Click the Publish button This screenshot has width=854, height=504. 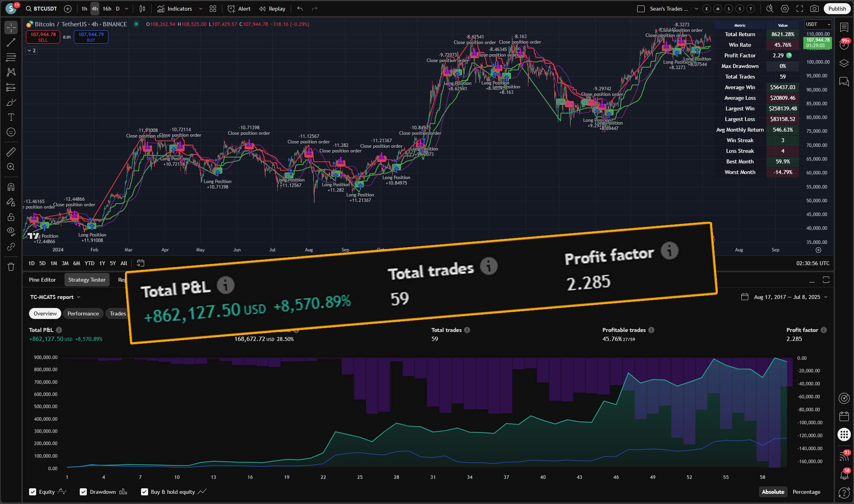tap(837, 9)
